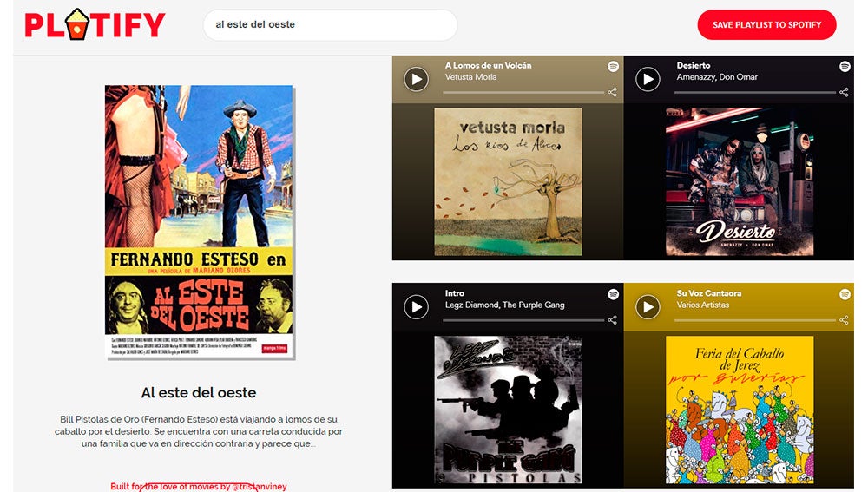868x492 pixels.
Task: Click the movie title 'Al este del oeste'
Action: [199, 392]
